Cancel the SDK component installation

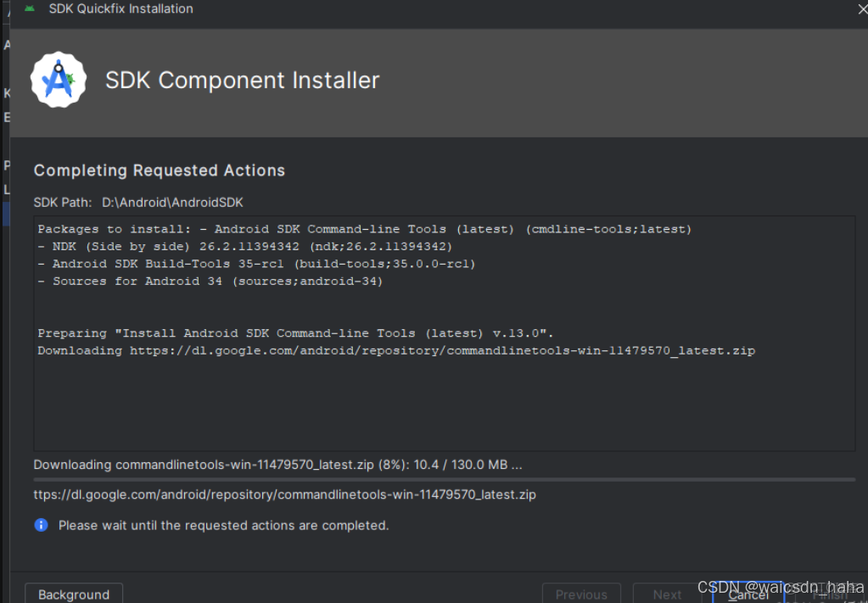coord(748,594)
